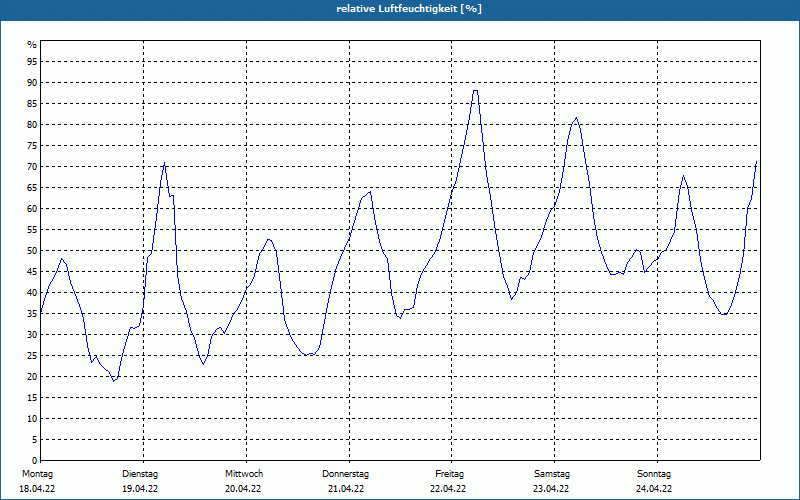The image size is (800, 500).
Task: Click the y-axis value 45
Action: (32, 271)
